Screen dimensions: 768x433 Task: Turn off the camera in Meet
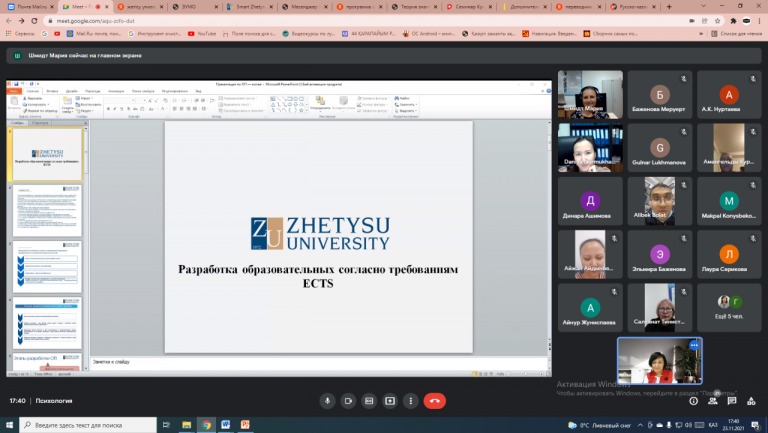[347, 400]
